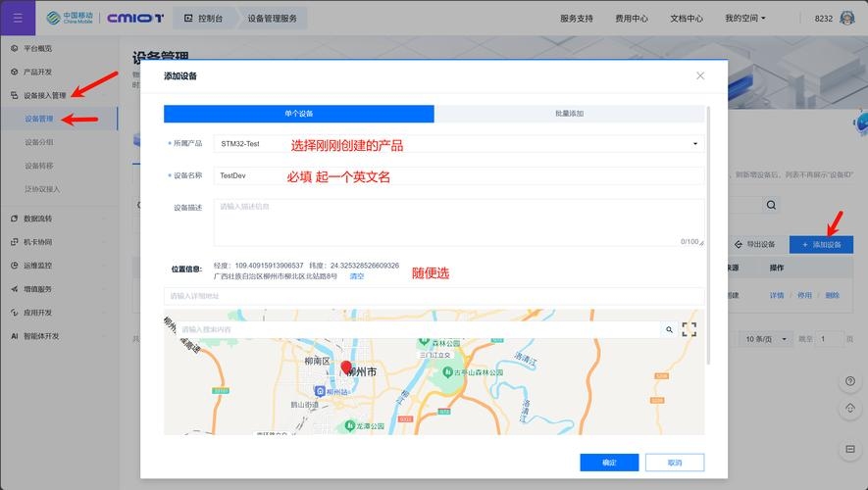Click the user avatar icon

click(x=847, y=19)
